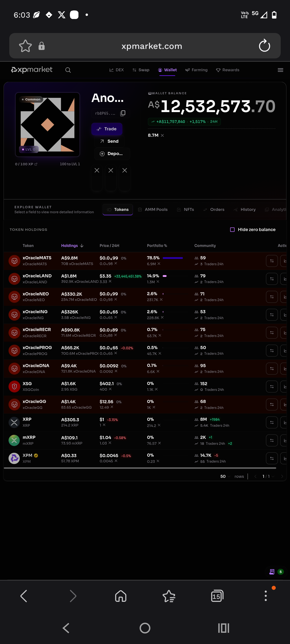Open the purple receipt icon with 5 badge
Screen dimensions: 290x644
[x=272, y=572]
